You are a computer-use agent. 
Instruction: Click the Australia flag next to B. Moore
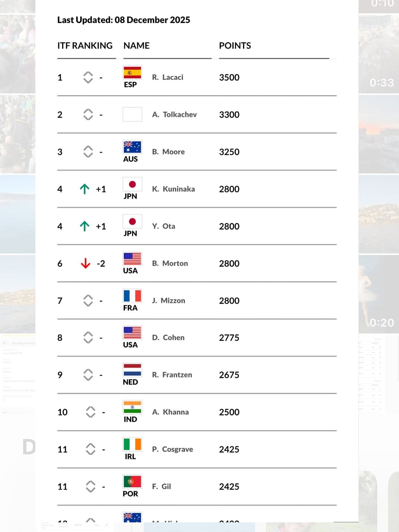(x=132, y=147)
